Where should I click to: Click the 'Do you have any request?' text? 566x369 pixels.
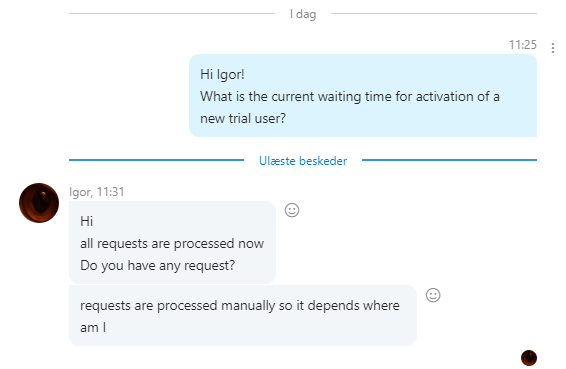[157, 265]
